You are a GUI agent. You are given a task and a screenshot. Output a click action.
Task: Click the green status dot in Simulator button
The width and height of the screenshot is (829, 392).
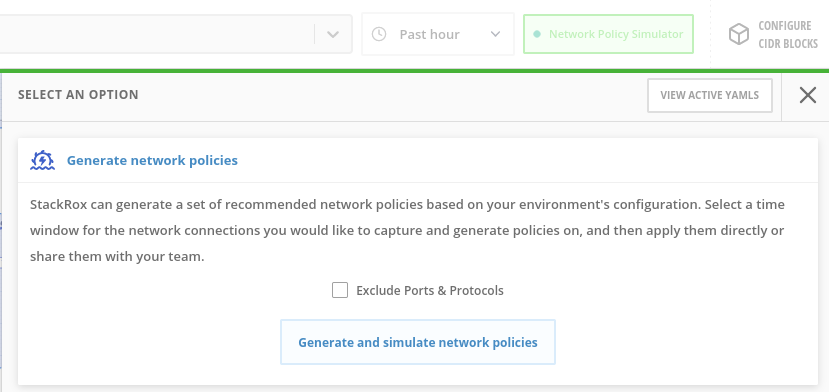(x=537, y=34)
